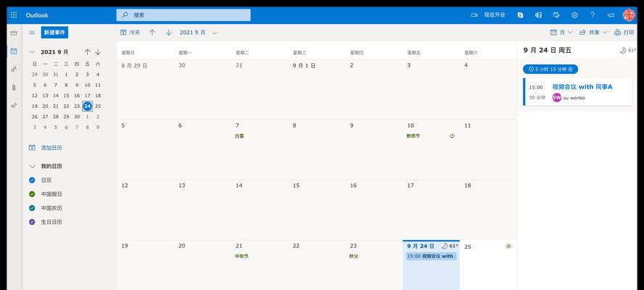Toggle the hamburger navigation pane
This screenshot has height=290, width=644.
click(32, 33)
